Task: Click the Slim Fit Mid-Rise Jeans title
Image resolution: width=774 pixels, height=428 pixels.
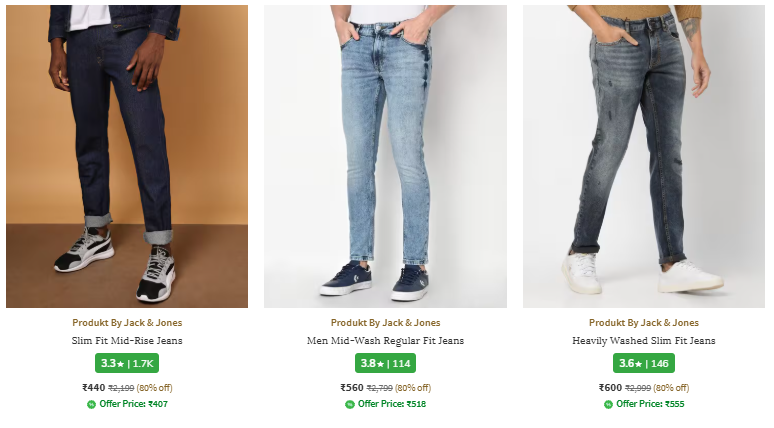Action: coord(127,341)
